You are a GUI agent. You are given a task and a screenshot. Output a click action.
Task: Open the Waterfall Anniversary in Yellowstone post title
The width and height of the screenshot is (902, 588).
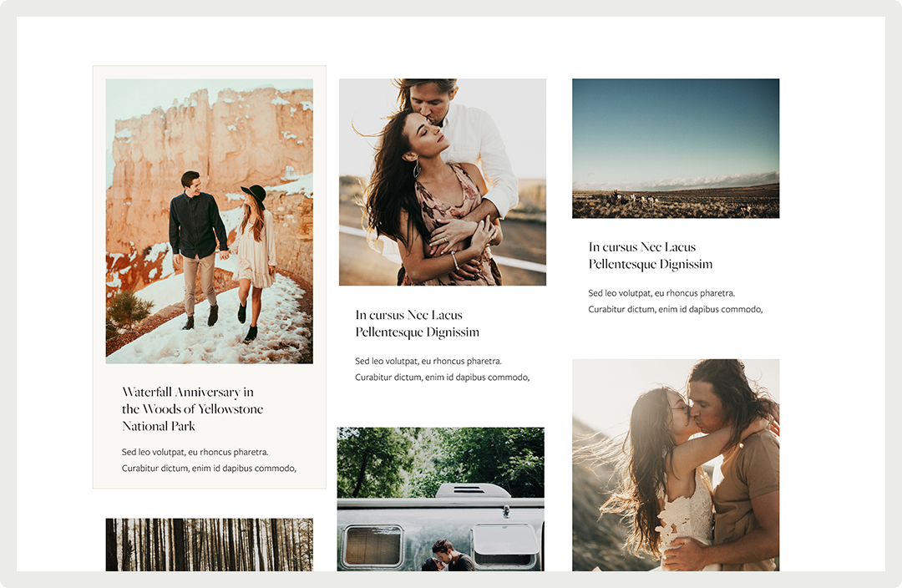click(192, 409)
